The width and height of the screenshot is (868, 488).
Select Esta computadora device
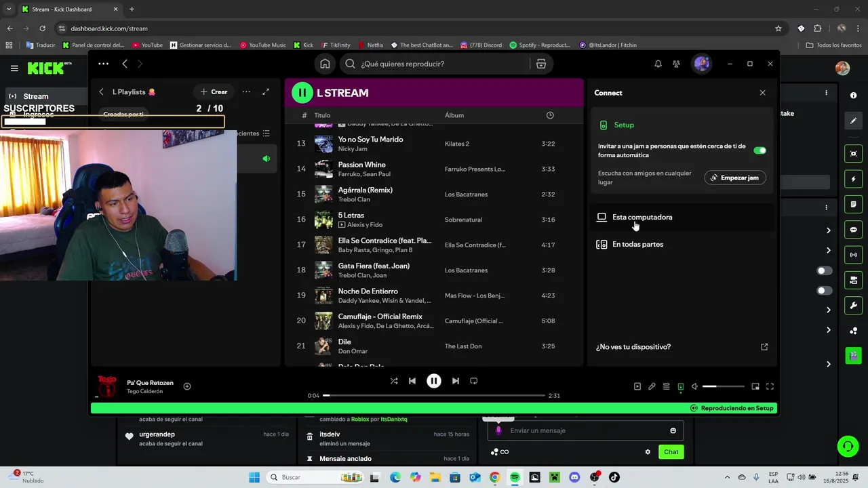682,217
